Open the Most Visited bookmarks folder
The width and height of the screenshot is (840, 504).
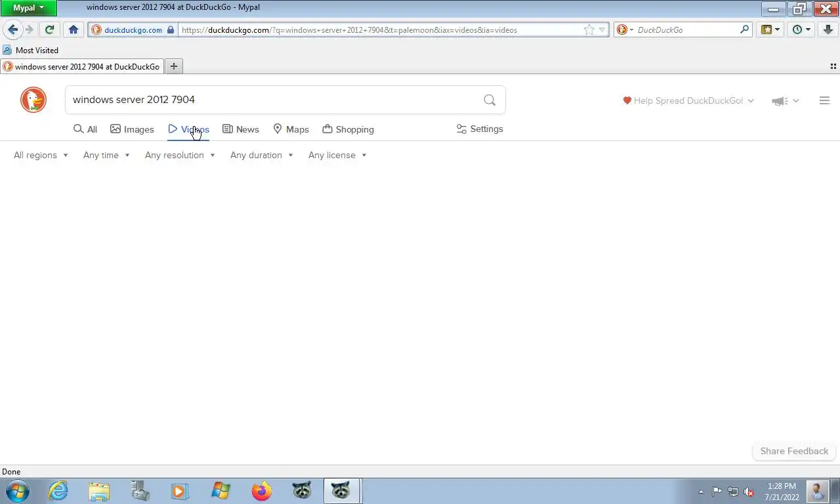click(30, 50)
